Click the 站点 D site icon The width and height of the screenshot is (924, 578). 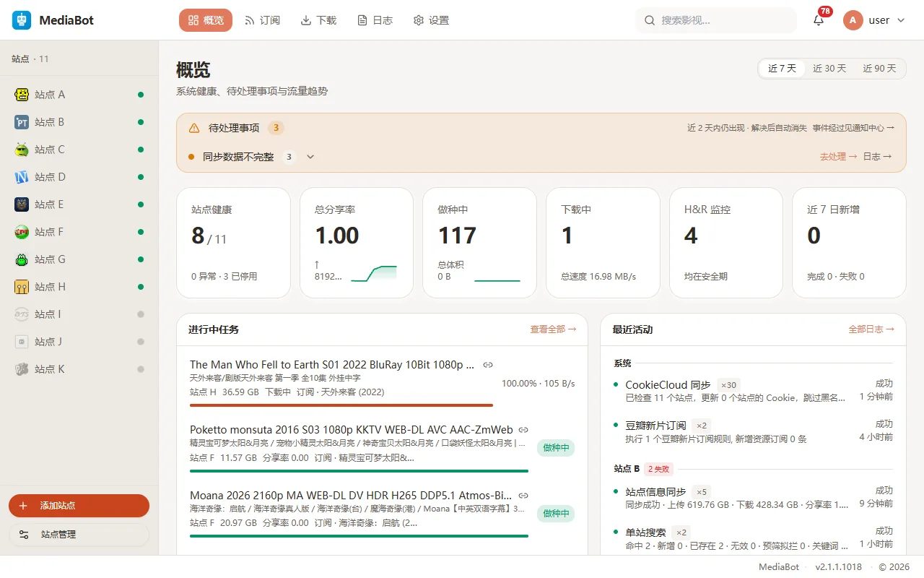[x=22, y=177]
